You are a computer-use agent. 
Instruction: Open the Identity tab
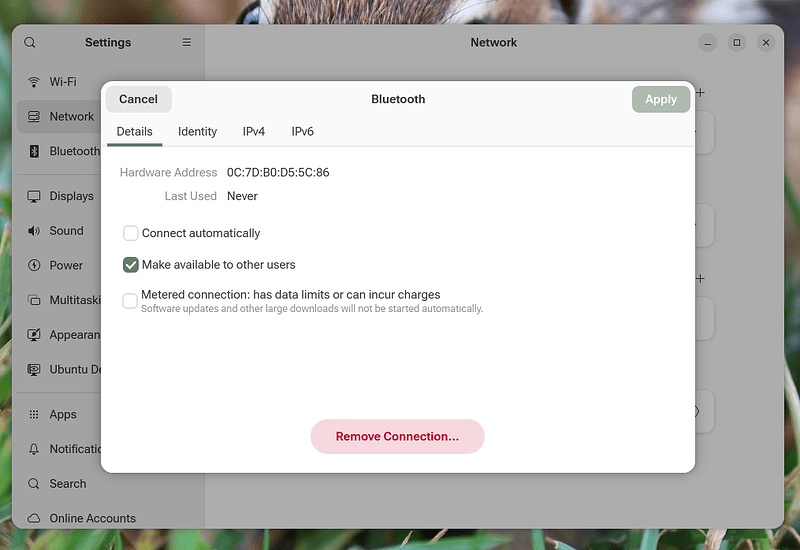point(197,132)
